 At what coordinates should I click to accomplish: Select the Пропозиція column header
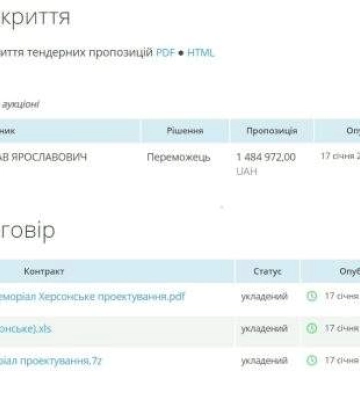pos(272,131)
